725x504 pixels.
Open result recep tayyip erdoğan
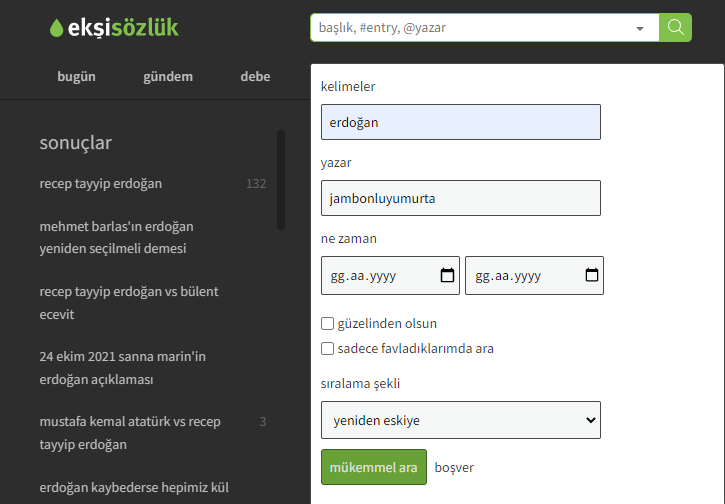pos(101,184)
